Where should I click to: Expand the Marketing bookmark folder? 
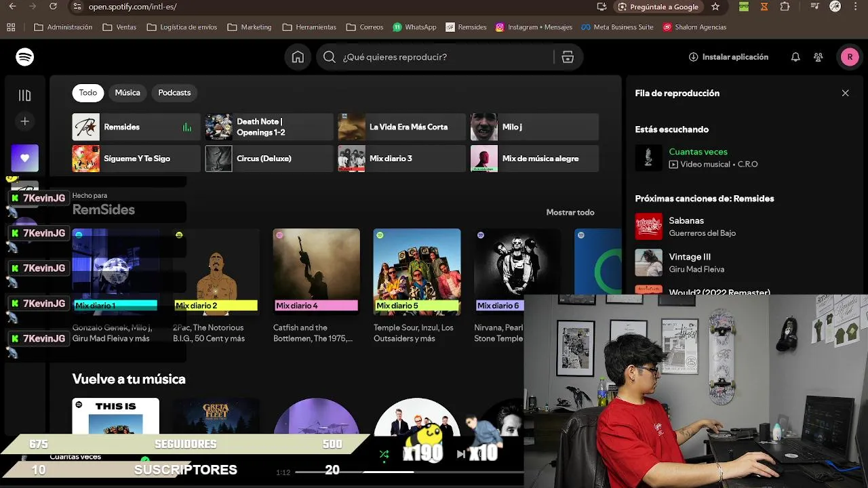(x=250, y=27)
